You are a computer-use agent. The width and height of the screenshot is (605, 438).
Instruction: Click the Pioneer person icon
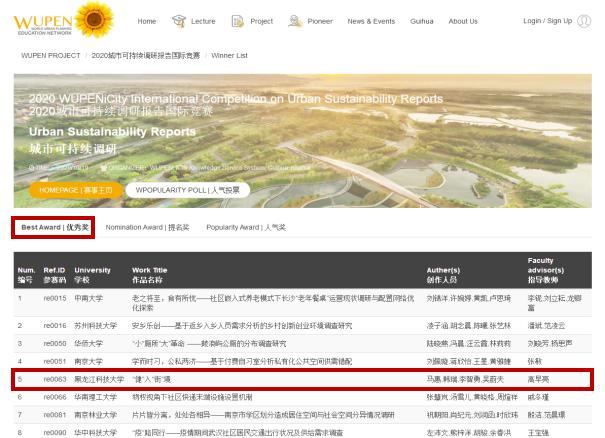(x=296, y=21)
